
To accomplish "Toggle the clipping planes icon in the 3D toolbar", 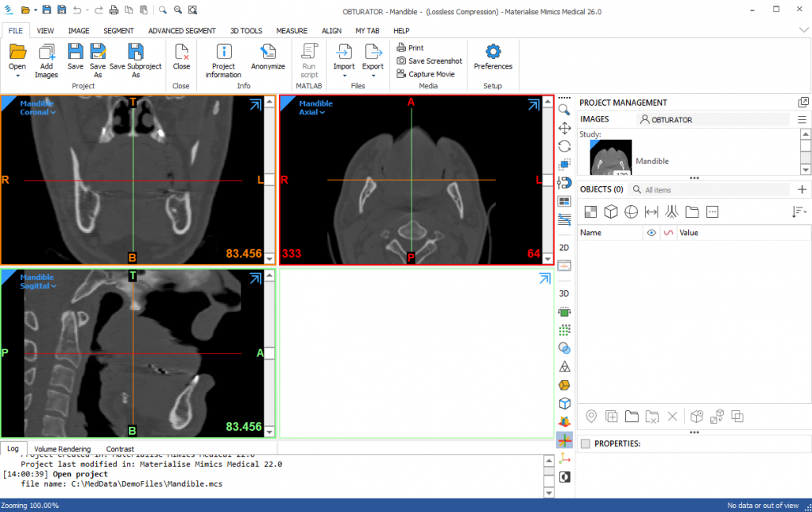I will tap(564, 422).
